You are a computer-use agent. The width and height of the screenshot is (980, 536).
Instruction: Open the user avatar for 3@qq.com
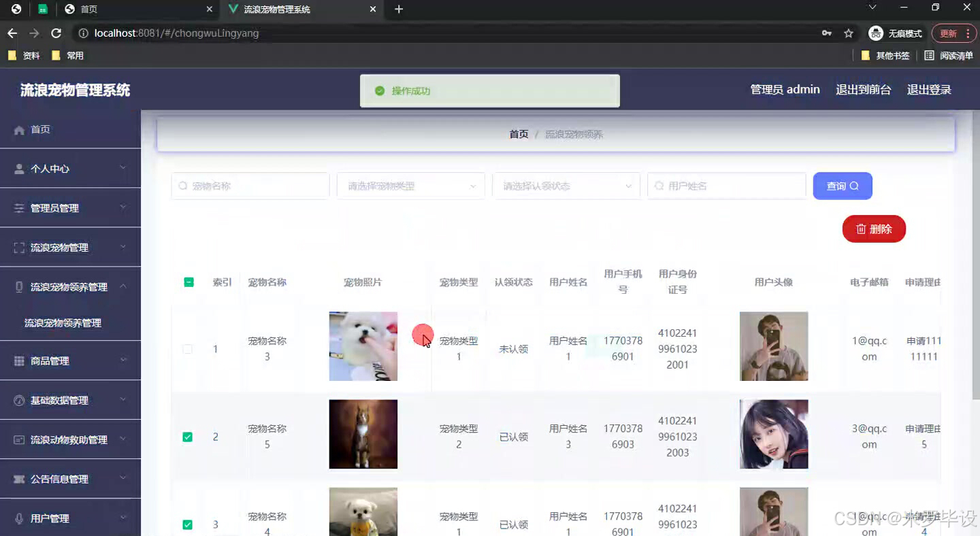(774, 434)
